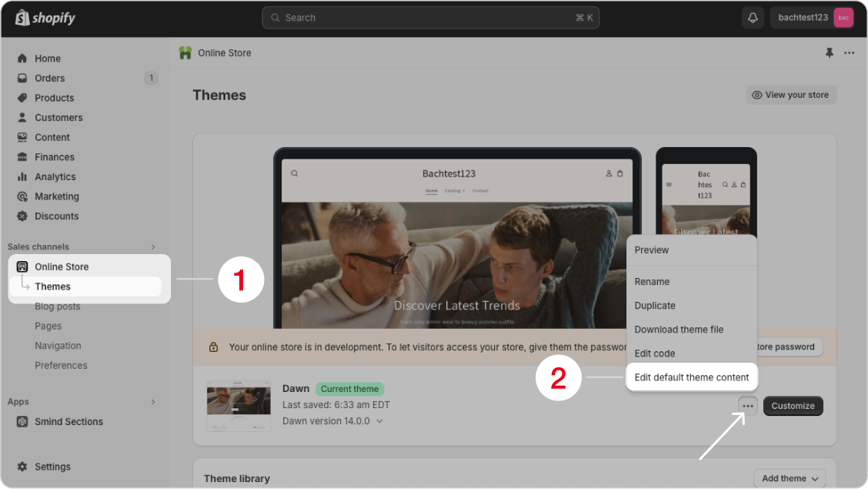Go to Orders in the sidebar

click(49, 78)
